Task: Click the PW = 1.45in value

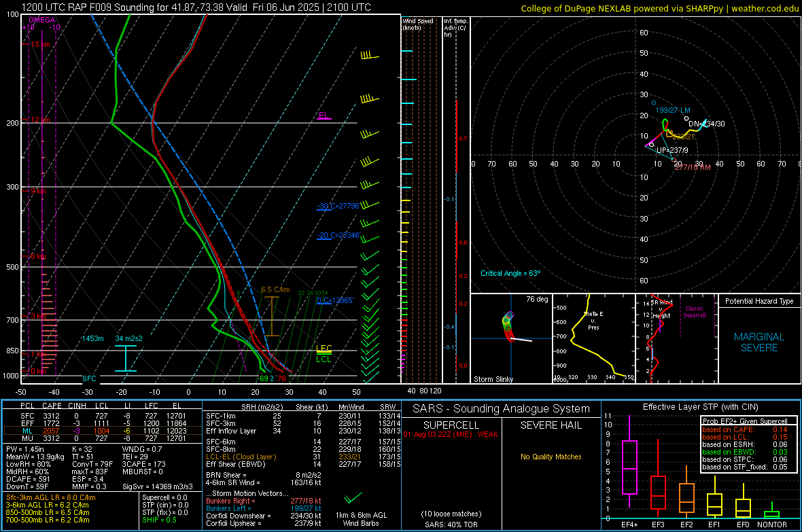Action: pyautogui.click(x=25, y=449)
